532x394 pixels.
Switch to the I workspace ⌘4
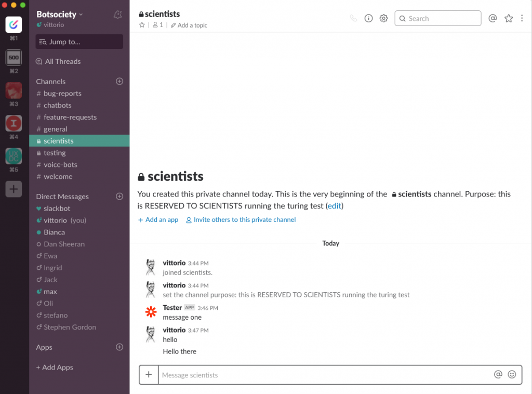[x=14, y=123]
